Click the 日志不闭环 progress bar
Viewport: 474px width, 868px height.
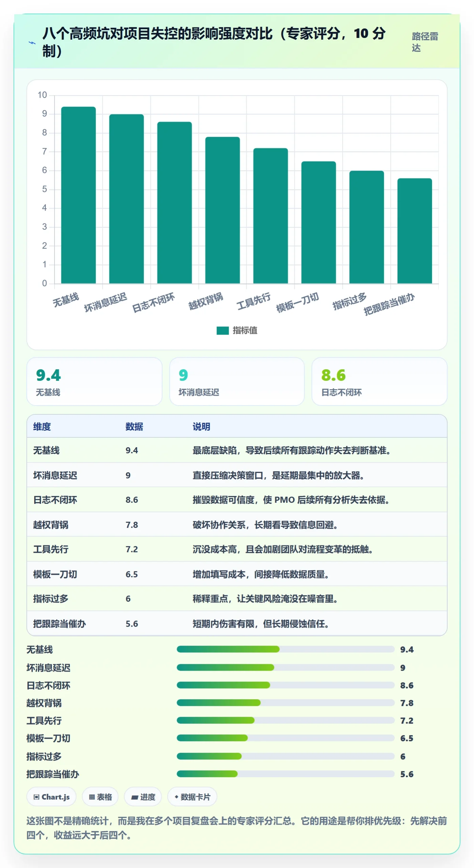[286, 685]
